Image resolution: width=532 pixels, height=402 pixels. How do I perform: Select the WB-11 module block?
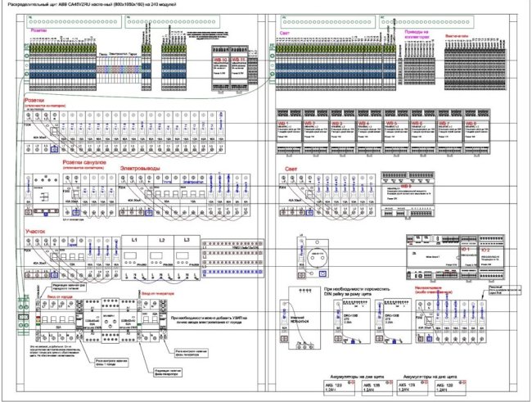[x=239, y=70]
